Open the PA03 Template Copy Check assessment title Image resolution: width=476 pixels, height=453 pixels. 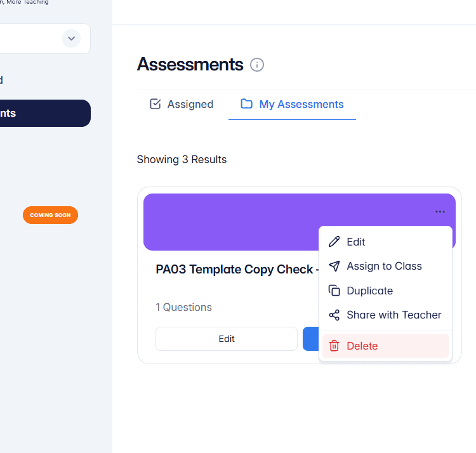click(237, 270)
